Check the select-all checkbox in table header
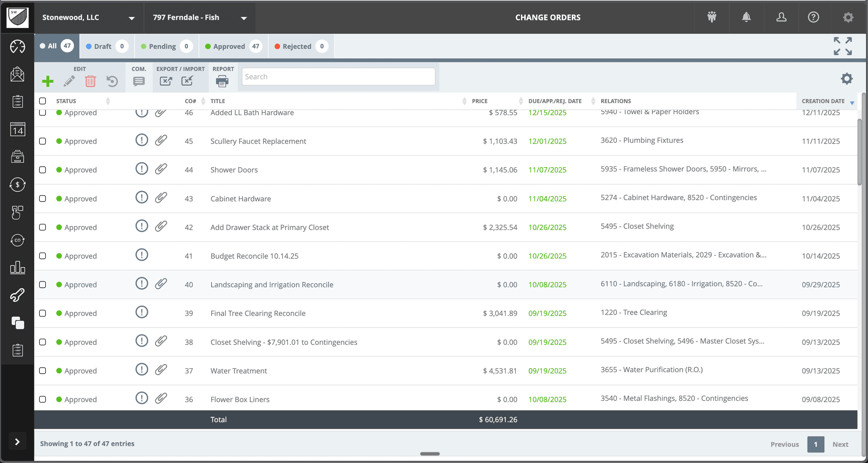The image size is (868, 463). tap(42, 101)
